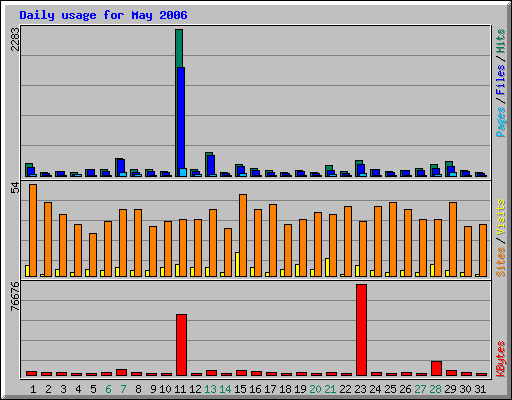Click the day label 9 on the x-axis
The width and height of the screenshot is (512, 400).
point(153,389)
